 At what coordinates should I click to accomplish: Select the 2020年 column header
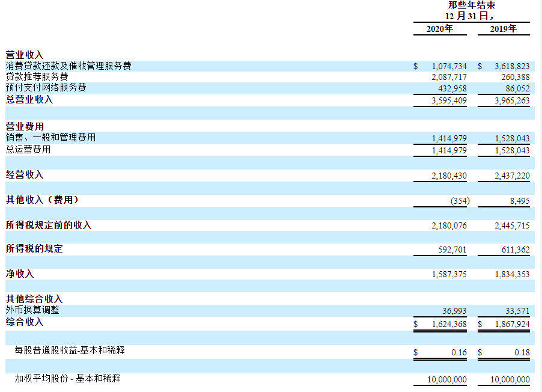coord(439,28)
